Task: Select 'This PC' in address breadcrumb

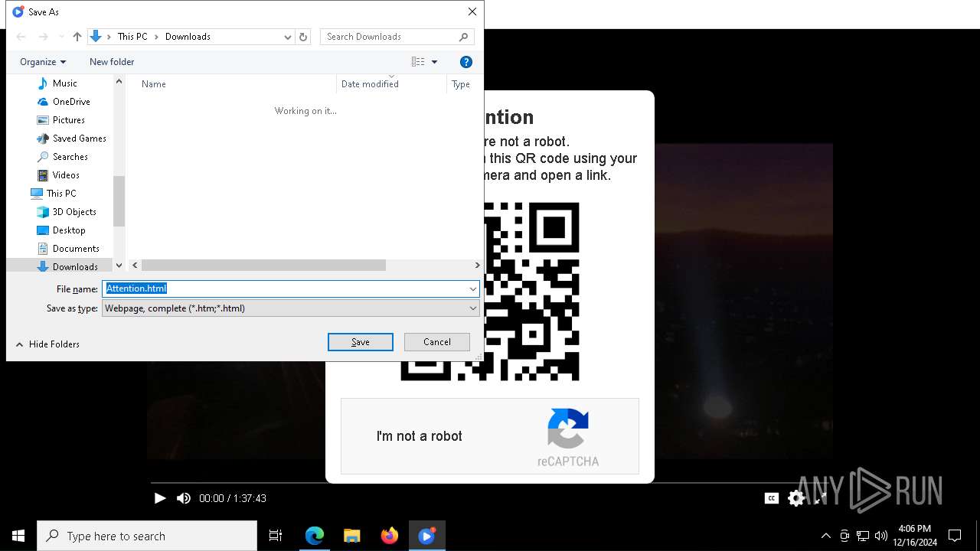Action: (x=132, y=37)
